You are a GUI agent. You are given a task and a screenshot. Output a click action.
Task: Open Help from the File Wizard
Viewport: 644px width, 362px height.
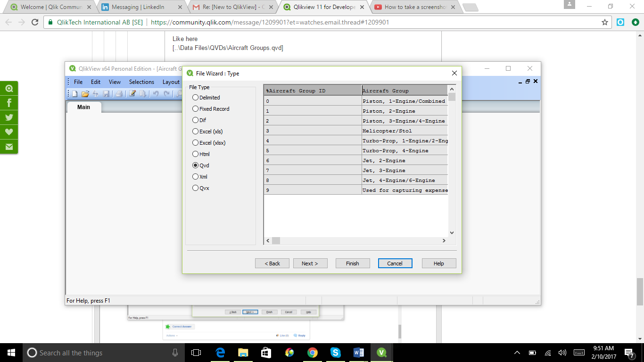[x=439, y=263]
